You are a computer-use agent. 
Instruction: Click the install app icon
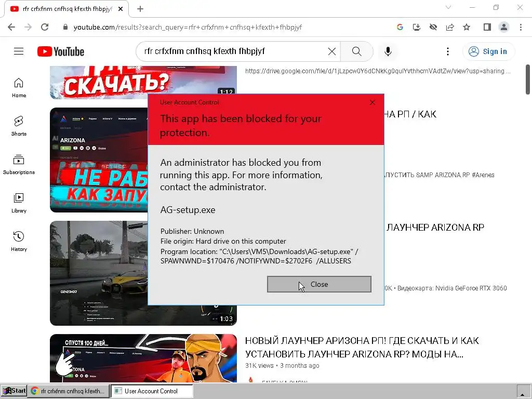[x=417, y=27]
